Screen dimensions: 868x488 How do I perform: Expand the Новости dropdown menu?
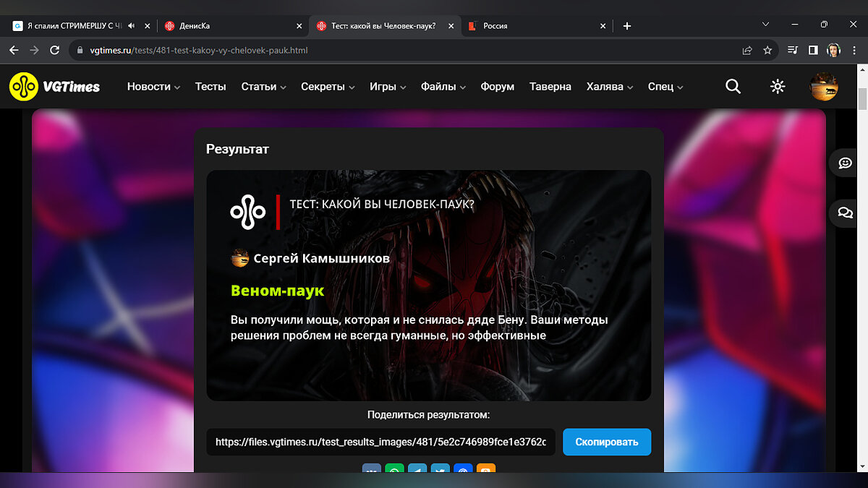pos(153,87)
